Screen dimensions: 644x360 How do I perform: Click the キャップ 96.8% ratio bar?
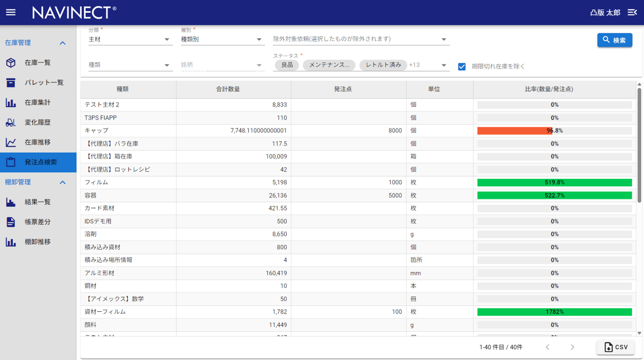[554, 131]
